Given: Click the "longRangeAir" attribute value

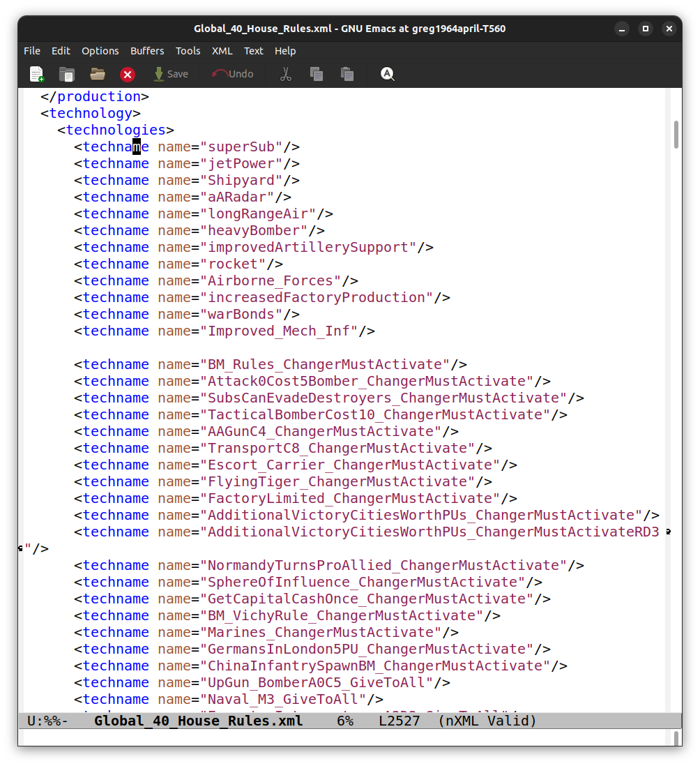Looking at the screenshot, I should click(258, 213).
